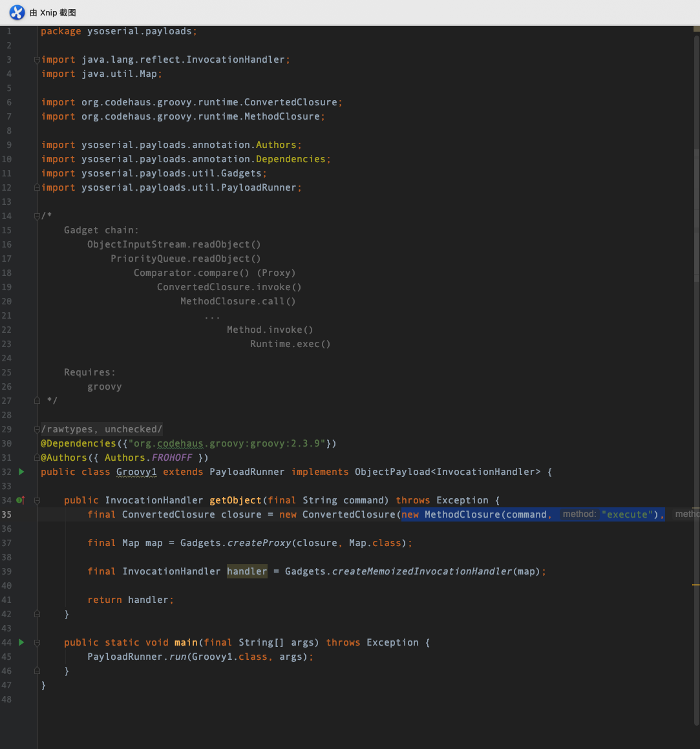Viewport: 700px width, 749px height.
Task: Fold getObject using closing brace marker line 42
Action: pyautogui.click(x=37, y=614)
